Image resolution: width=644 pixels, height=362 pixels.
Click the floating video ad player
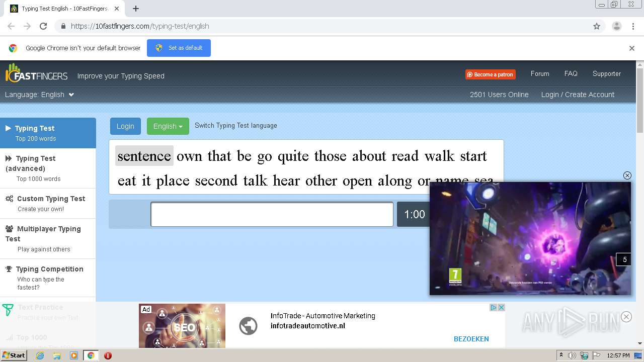530,239
